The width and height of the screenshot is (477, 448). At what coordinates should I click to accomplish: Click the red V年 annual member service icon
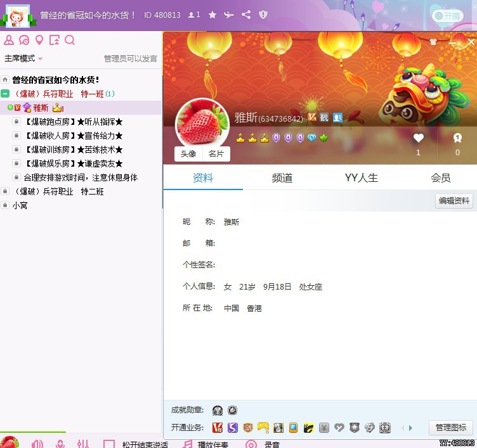217,428
